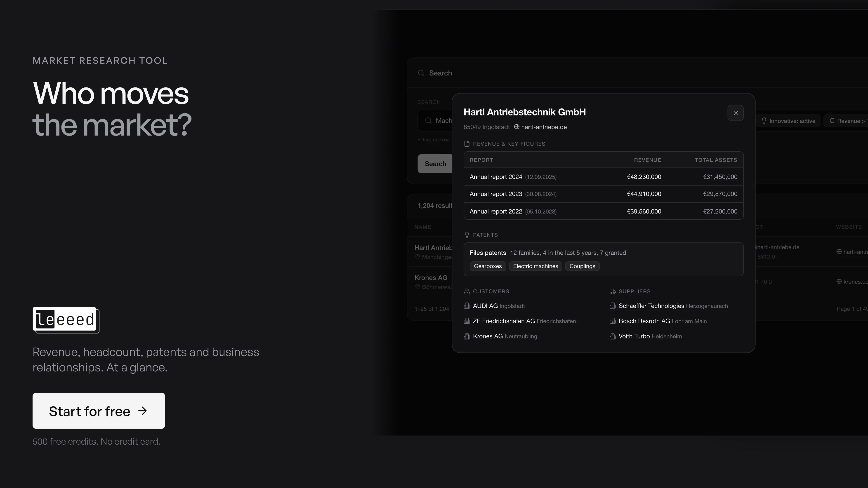Open the Annual report 2022 row

pos(604,211)
